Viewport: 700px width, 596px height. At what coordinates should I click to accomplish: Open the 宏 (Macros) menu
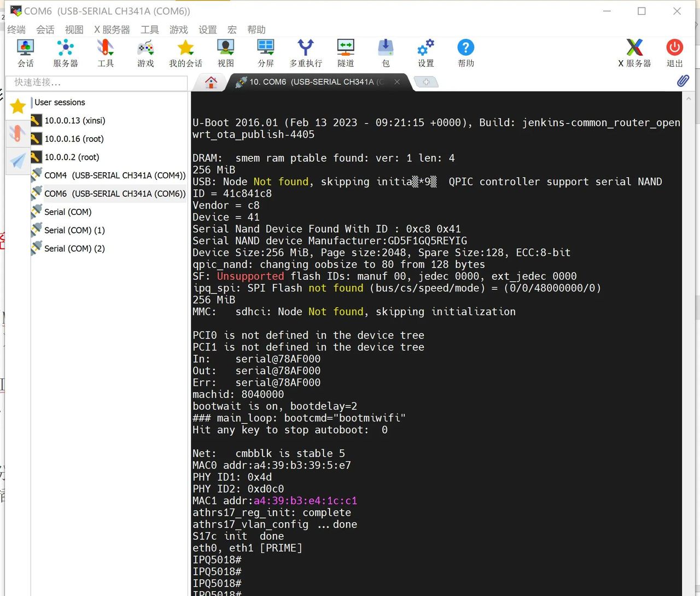(x=232, y=30)
